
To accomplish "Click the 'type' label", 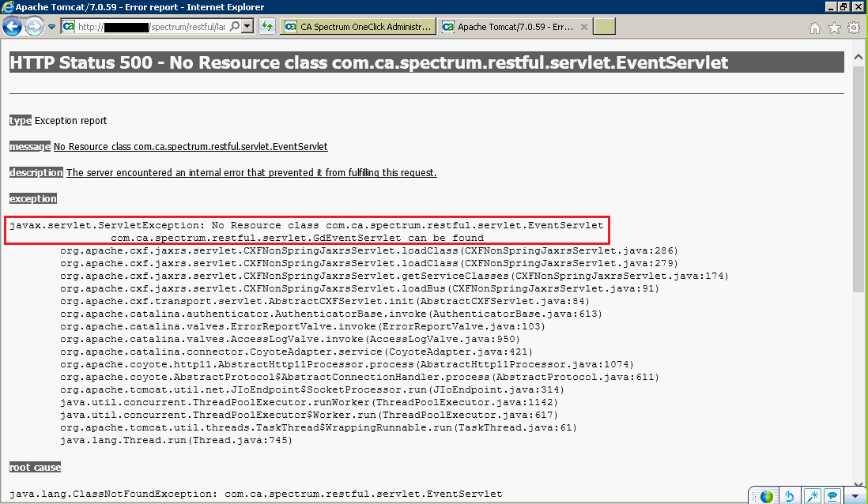I will pos(21,121).
